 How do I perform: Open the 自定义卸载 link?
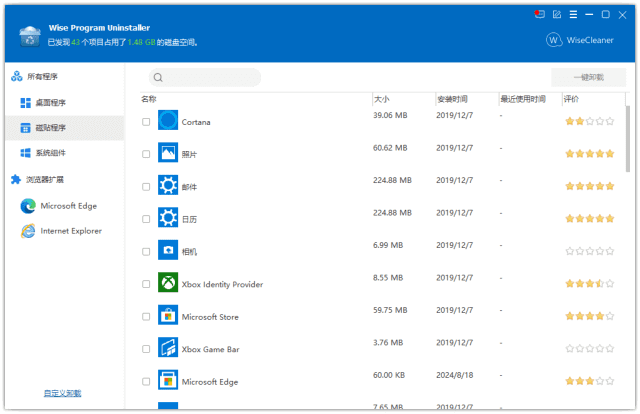coord(62,393)
